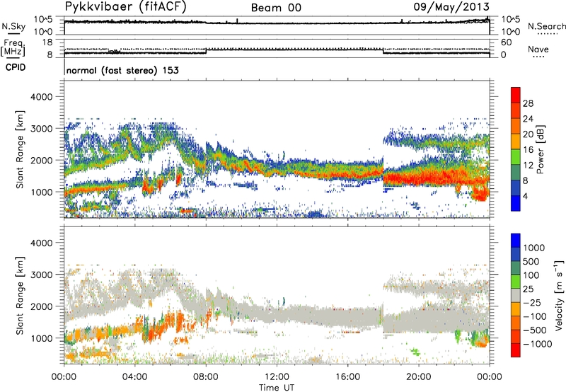566x392 pixels.
Task: Click the 'N.Sky' legend label
Action: point(13,26)
